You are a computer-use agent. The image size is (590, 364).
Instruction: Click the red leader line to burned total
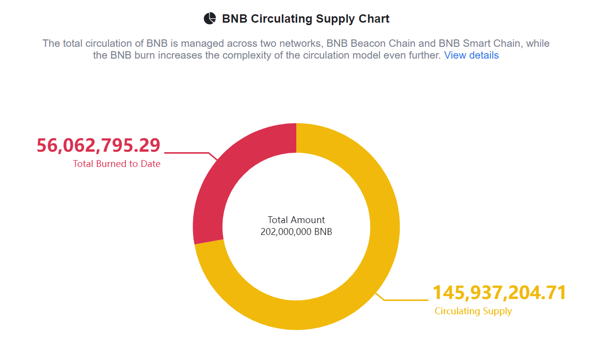tap(191, 155)
